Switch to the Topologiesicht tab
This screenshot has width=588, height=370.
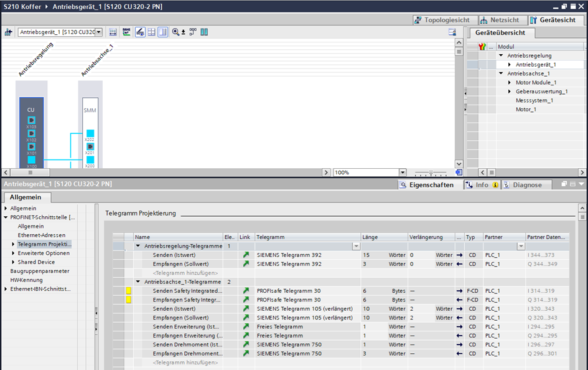442,20
